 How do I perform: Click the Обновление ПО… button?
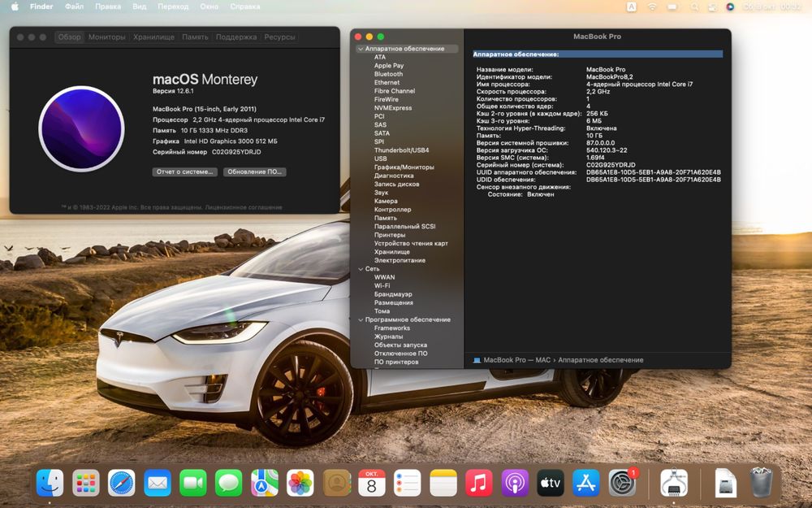254,172
